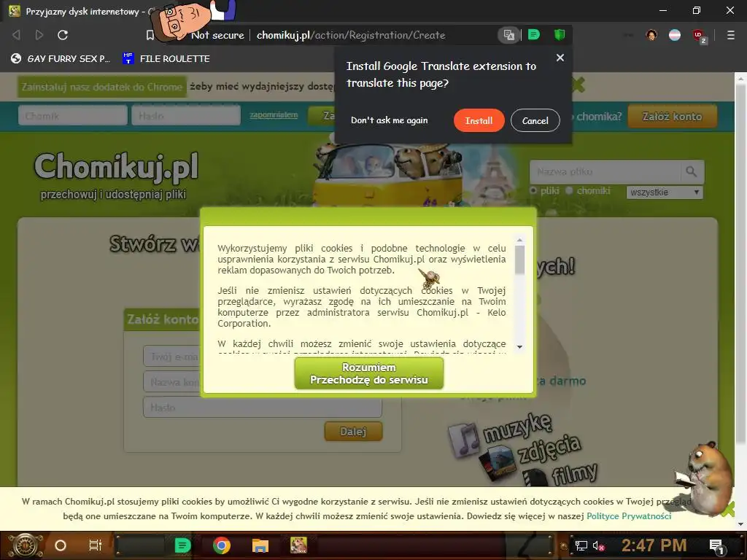
Task: Click the Nazwa pliku search field
Action: point(605,171)
